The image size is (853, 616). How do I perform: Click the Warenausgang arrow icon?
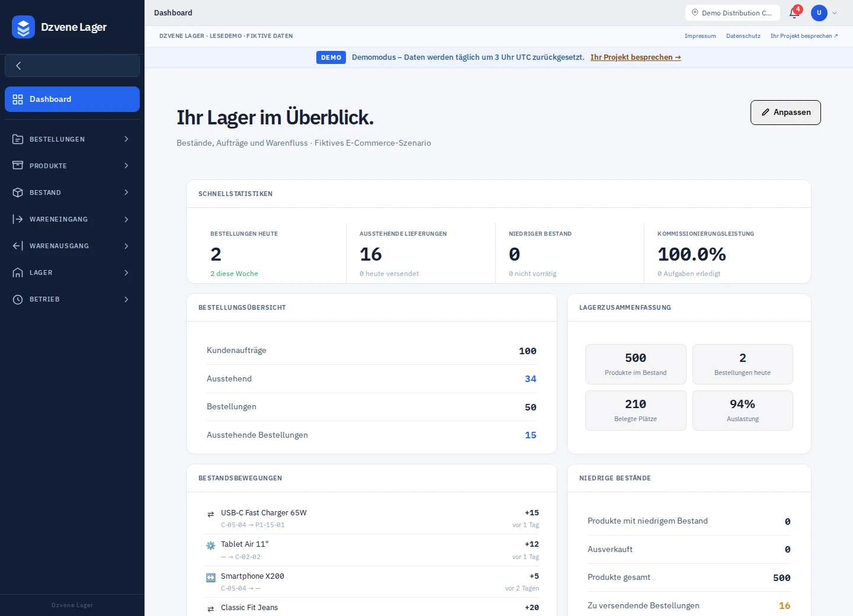coord(18,246)
